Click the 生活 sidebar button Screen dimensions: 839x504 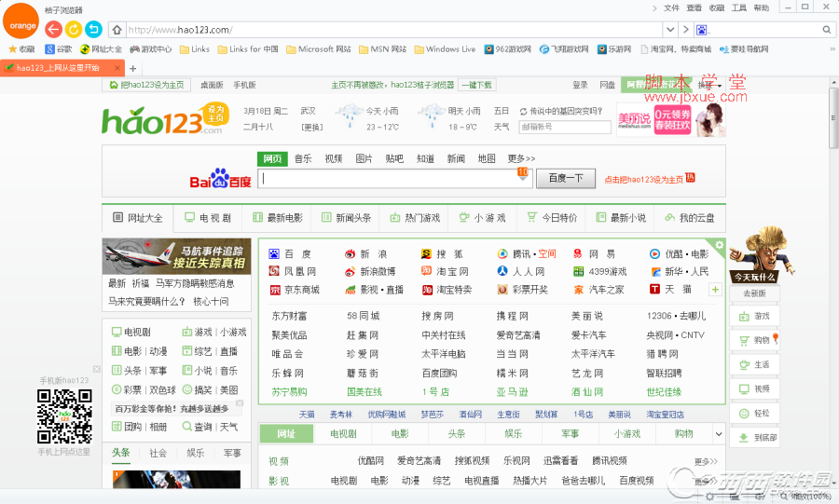coord(754,364)
